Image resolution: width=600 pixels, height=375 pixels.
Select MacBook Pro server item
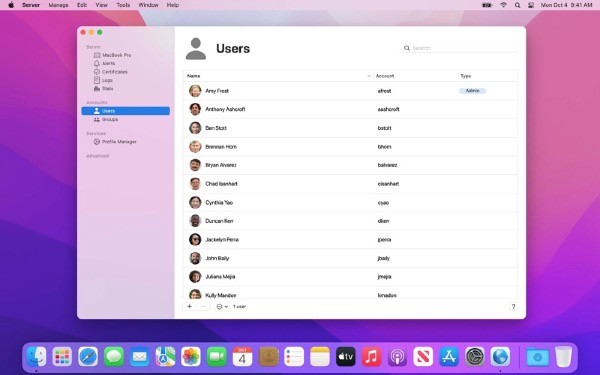click(x=112, y=55)
